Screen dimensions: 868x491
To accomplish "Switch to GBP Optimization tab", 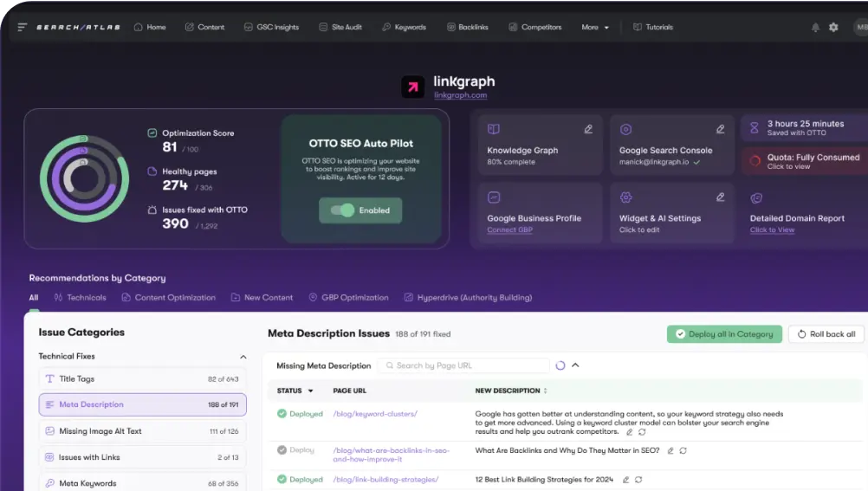I will (x=349, y=298).
